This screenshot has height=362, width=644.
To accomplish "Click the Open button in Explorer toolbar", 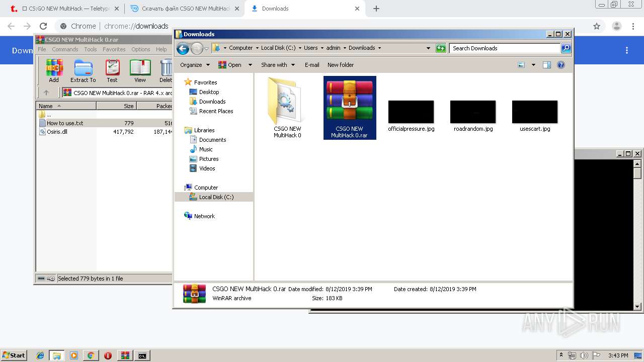I will 230,65.
